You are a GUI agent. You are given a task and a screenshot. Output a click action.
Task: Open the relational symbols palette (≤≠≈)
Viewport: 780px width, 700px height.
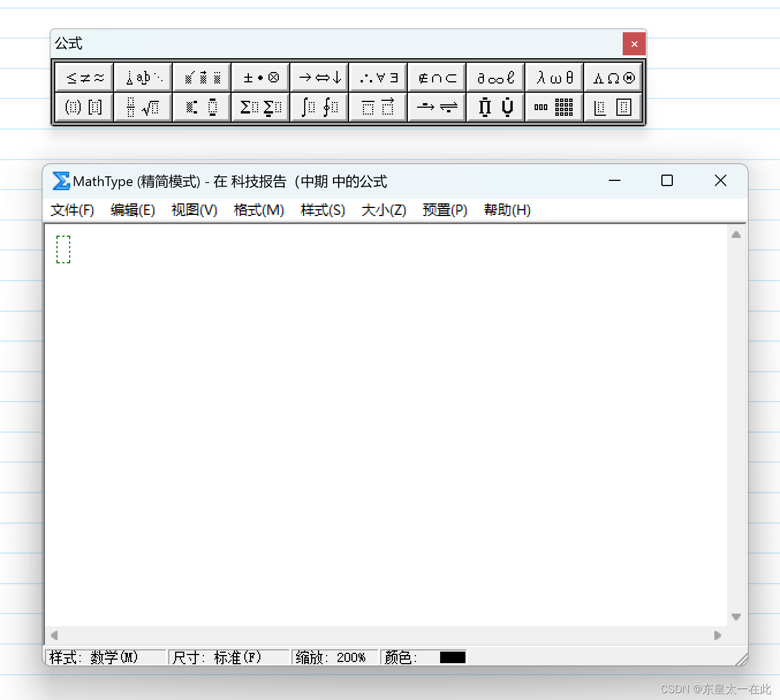pyautogui.click(x=85, y=77)
